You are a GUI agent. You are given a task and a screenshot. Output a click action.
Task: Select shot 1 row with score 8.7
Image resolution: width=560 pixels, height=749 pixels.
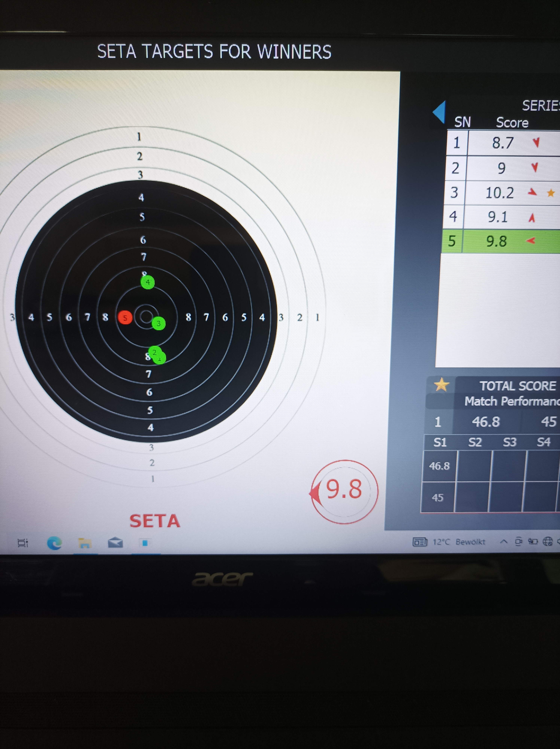(503, 143)
